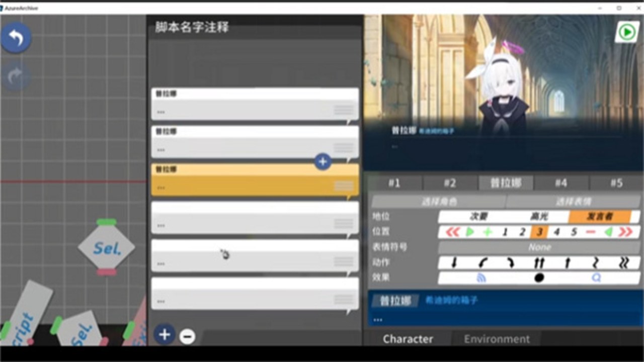Grab the drag handle on the orange highlighted card
Screen dimensions: 644x362
pyautogui.click(x=344, y=186)
